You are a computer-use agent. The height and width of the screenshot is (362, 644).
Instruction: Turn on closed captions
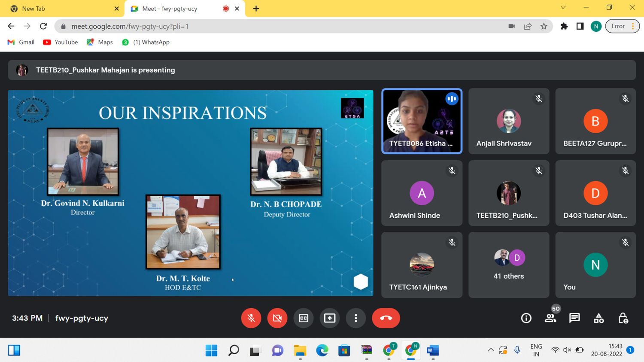303,318
